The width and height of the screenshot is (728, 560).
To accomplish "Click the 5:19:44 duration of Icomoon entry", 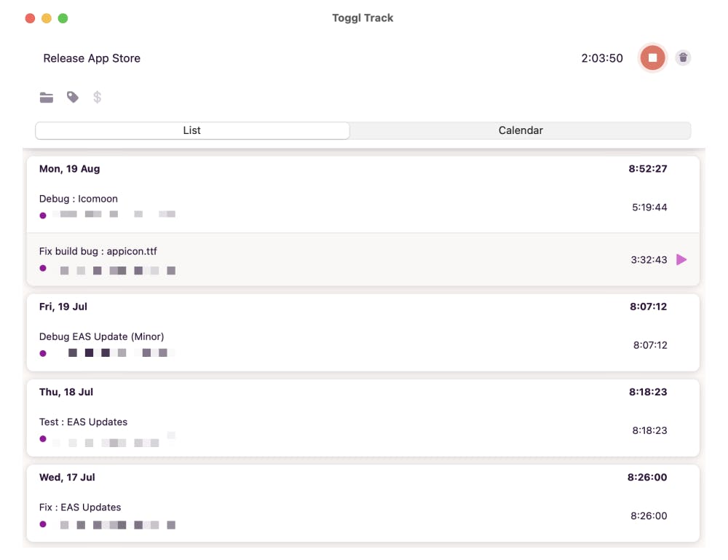I will (649, 208).
